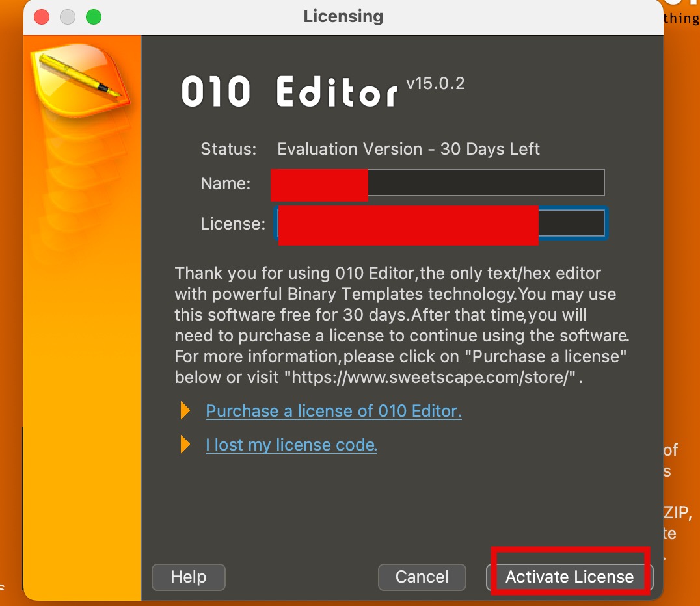Screen dimensions: 700x606
Task: Focus the License code input field
Action: (x=571, y=224)
